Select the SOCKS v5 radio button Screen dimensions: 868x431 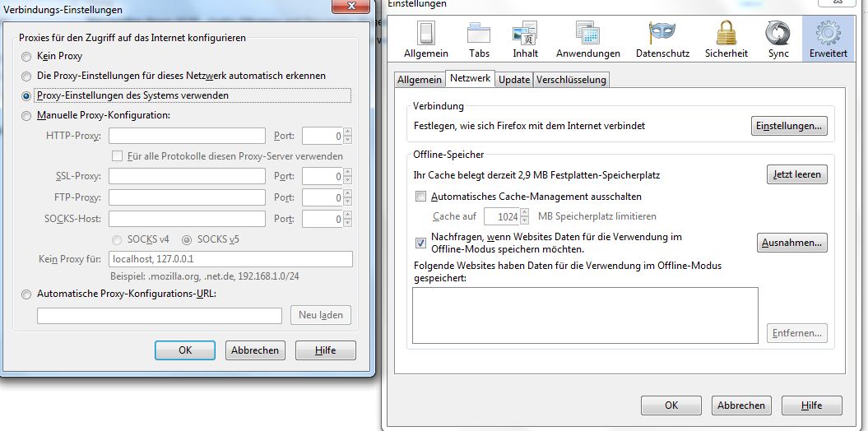click(187, 240)
